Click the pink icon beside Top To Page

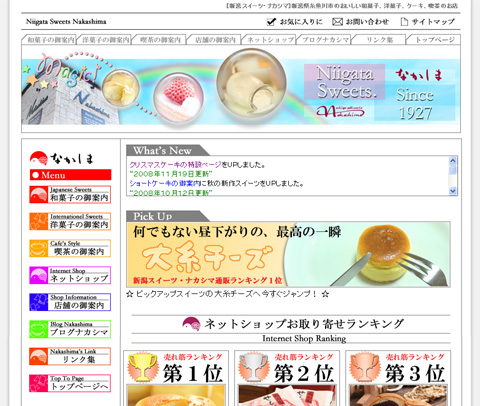click(39, 383)
